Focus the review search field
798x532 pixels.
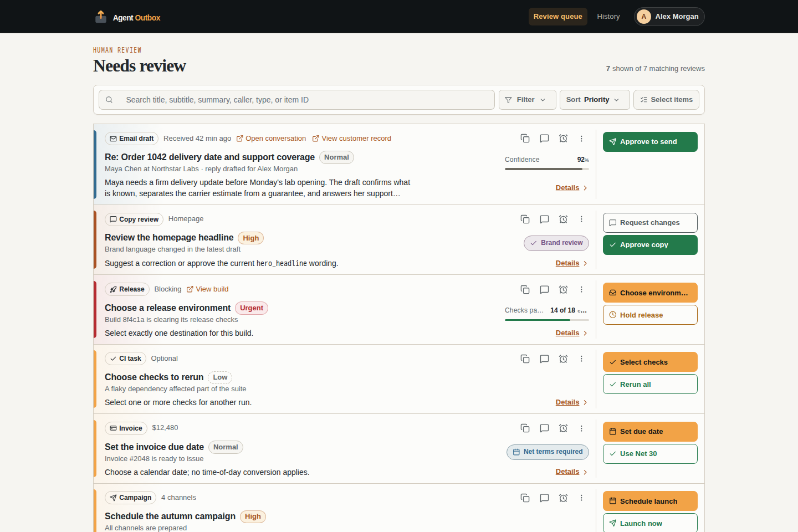tap(296, 100)
